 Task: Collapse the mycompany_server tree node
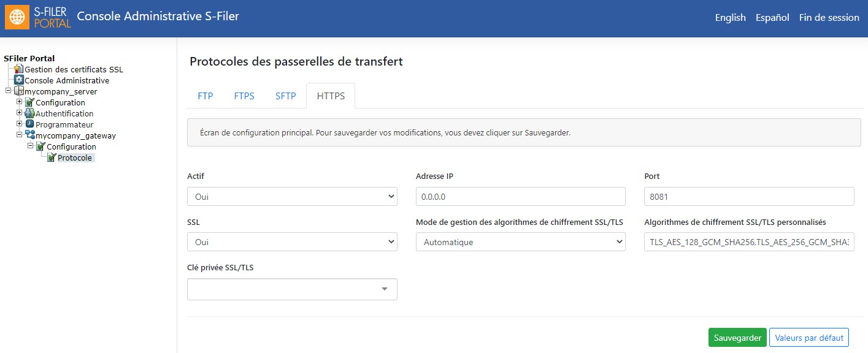[8, 91]
